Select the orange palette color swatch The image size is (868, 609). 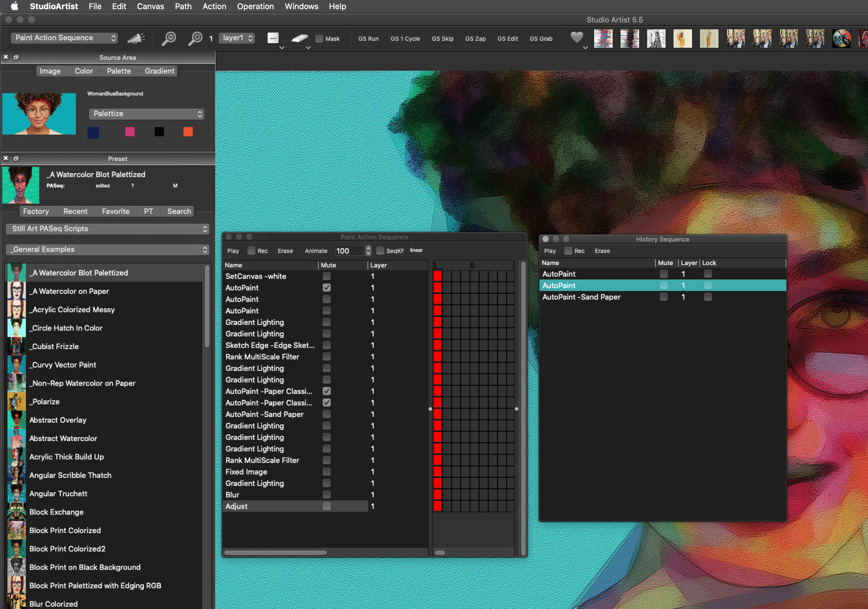(x=188, y=132)
